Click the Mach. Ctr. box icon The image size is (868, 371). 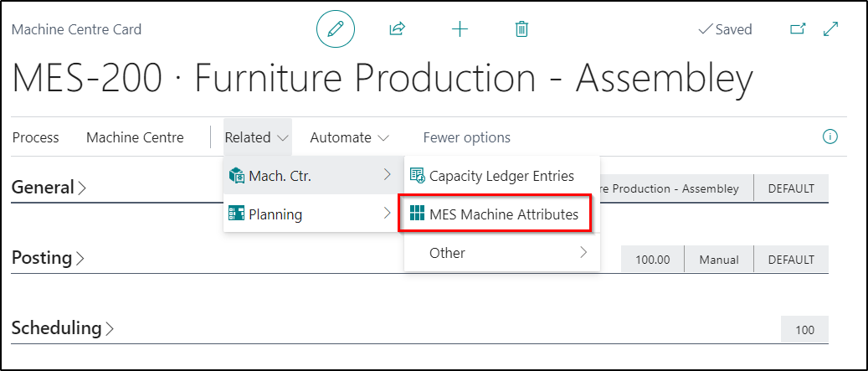(x=236, y=176)
